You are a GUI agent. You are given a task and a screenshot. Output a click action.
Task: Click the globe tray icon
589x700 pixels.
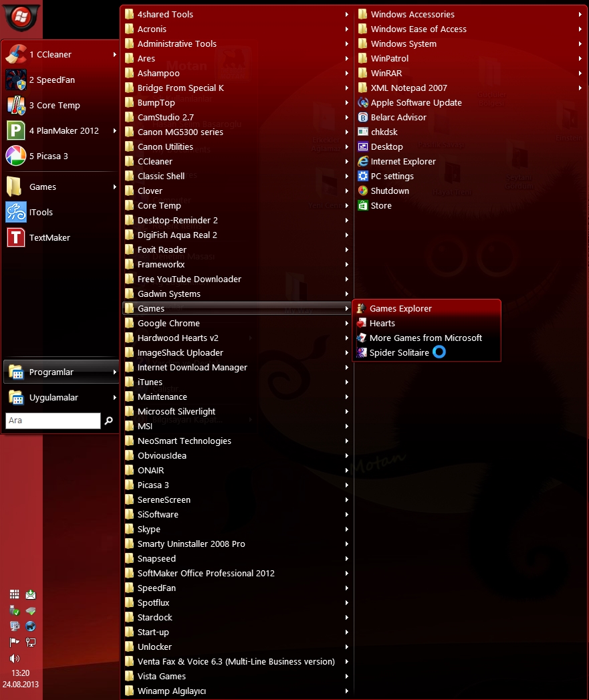[x=30, y=626]
